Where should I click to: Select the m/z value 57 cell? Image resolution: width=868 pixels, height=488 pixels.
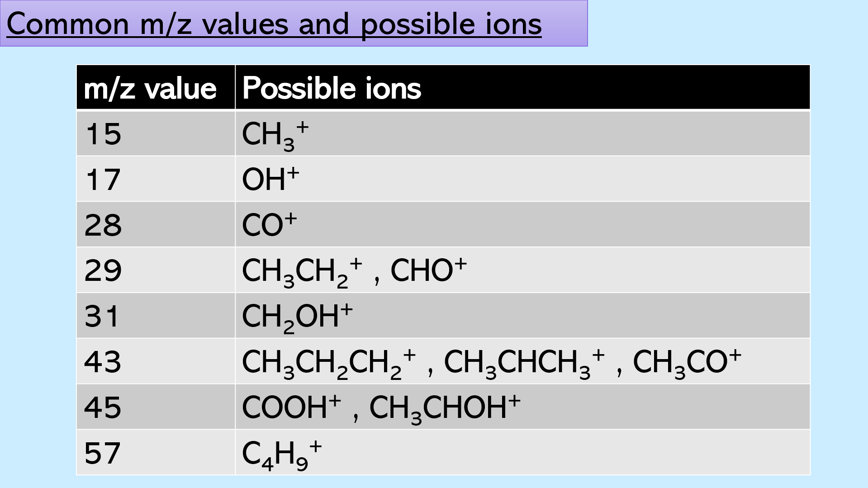tap(156, 452)
